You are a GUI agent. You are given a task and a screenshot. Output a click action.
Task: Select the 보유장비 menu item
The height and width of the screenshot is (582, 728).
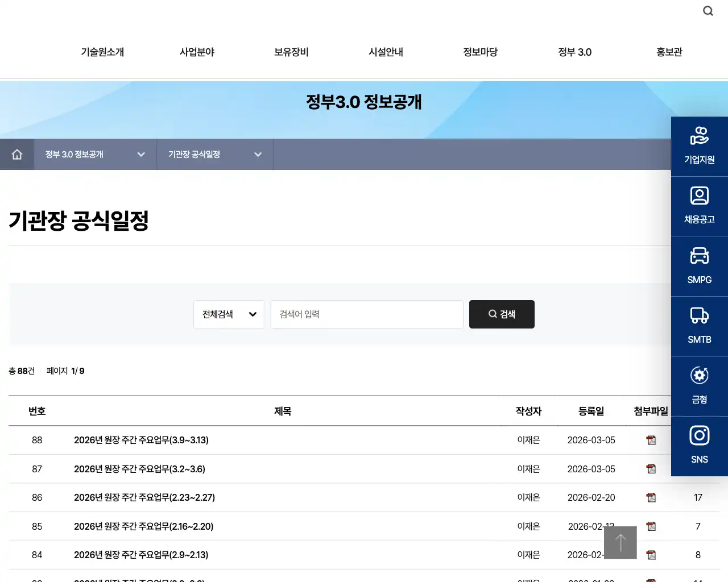point(291,52)
